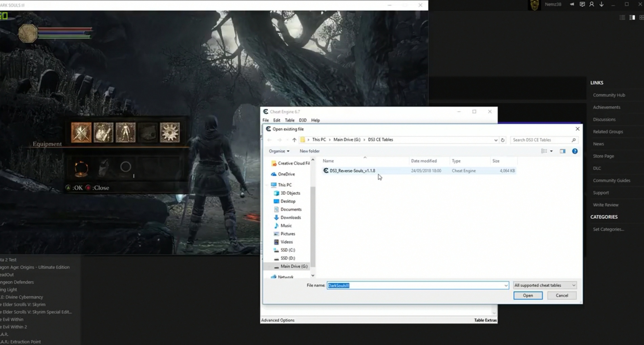Select character status figure icon in game

pos(125,132)
